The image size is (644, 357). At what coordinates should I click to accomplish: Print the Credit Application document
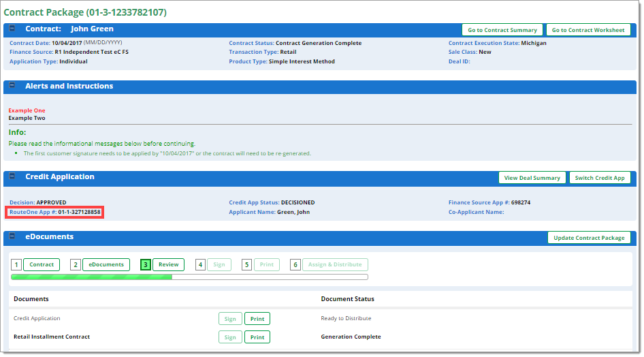257,319
